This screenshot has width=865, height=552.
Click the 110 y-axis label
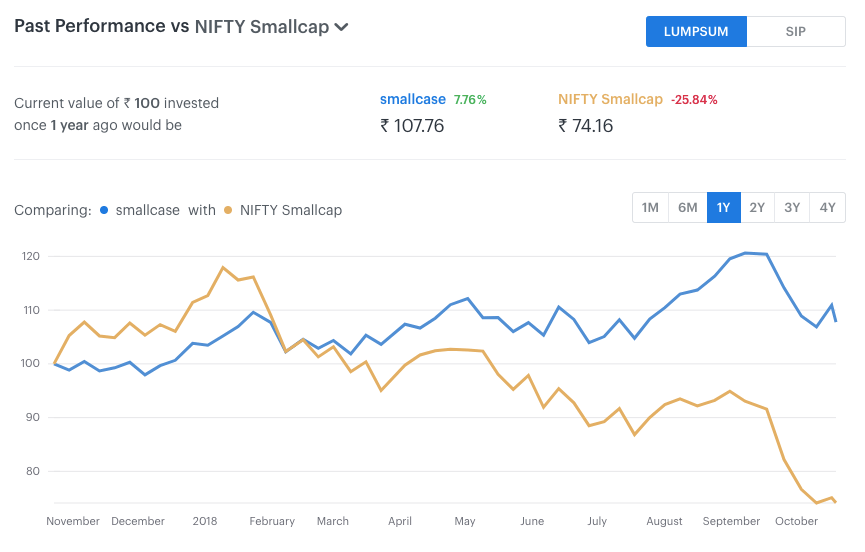pyautogui.click(x=31, y=310)
